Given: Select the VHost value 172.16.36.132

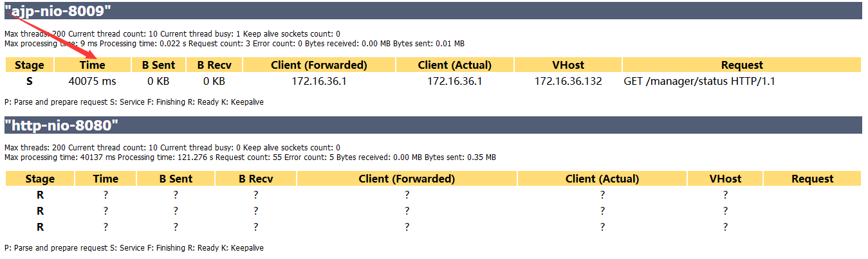Looking at the screenshot, I should click(568, 82).
